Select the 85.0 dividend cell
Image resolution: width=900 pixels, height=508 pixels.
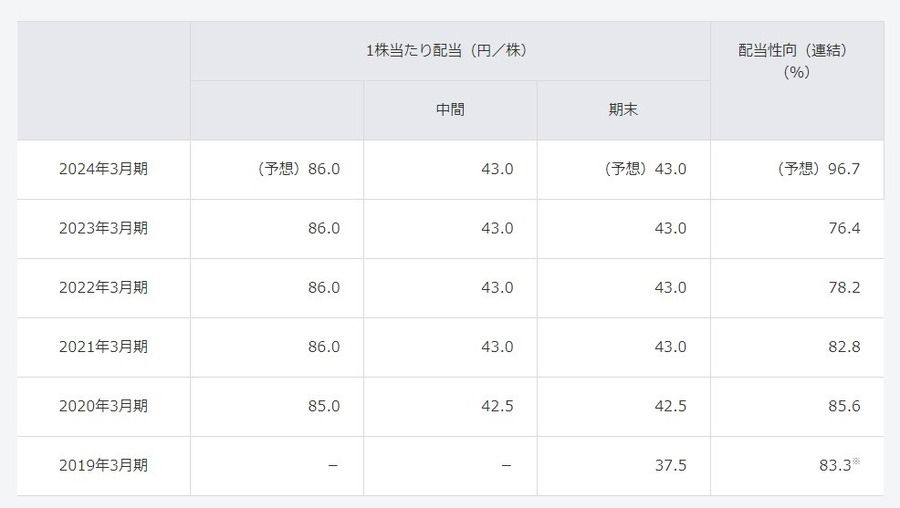click(x=323, y=406)
